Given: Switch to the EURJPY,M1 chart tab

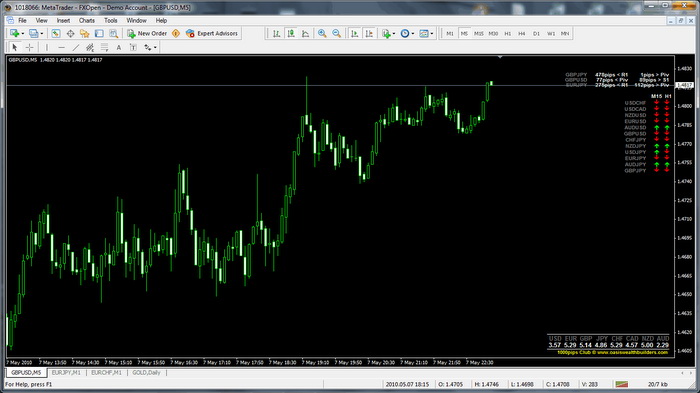Looking at the screenshot, I should (66, 372).
